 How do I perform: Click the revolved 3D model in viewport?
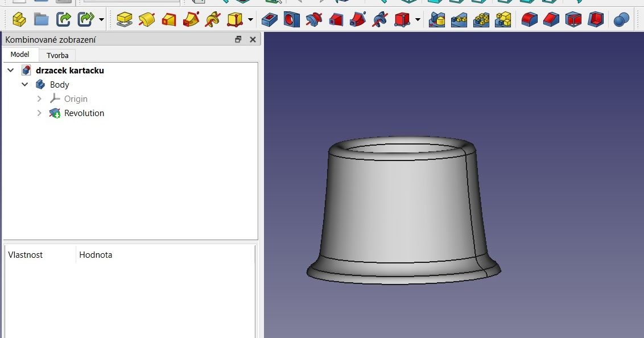tap(403, 209)
